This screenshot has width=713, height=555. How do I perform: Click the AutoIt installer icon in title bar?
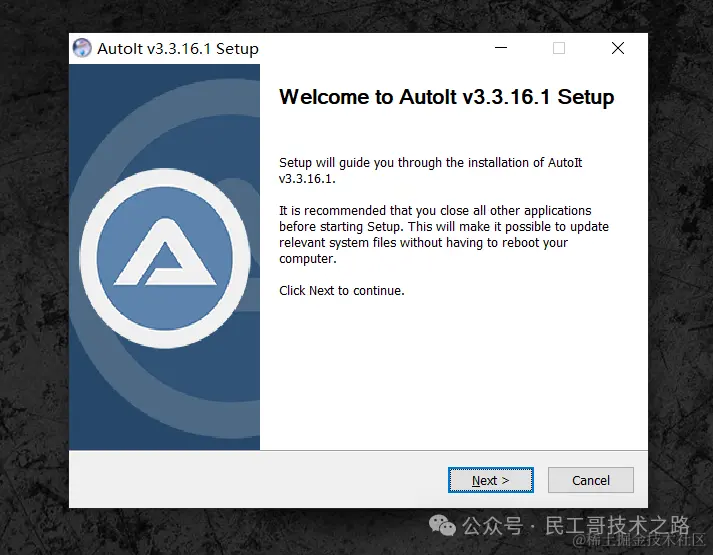[82, 48]
